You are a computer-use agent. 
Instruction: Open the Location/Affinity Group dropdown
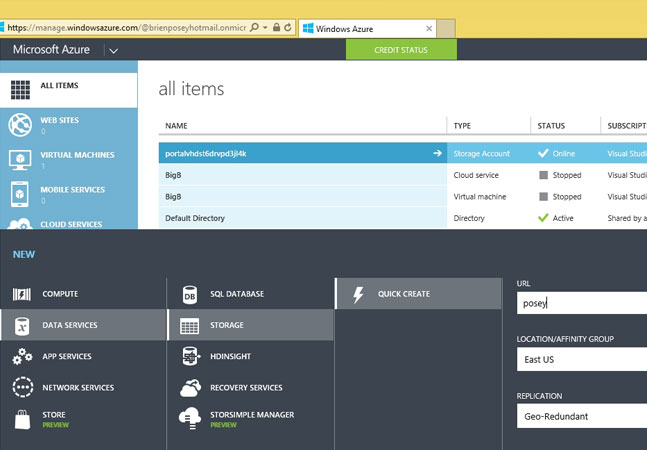pyautogui.click(x=582, y=359)
